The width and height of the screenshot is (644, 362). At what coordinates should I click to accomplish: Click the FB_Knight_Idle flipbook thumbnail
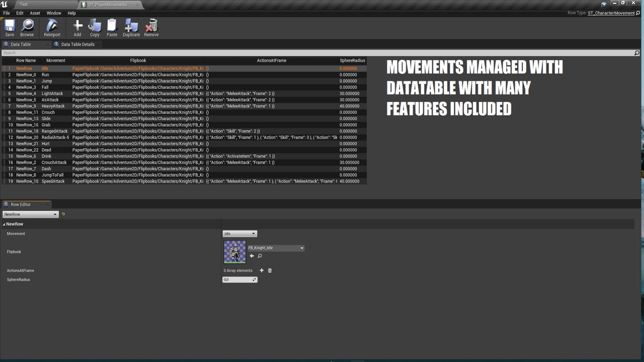(x=234, y=252)
